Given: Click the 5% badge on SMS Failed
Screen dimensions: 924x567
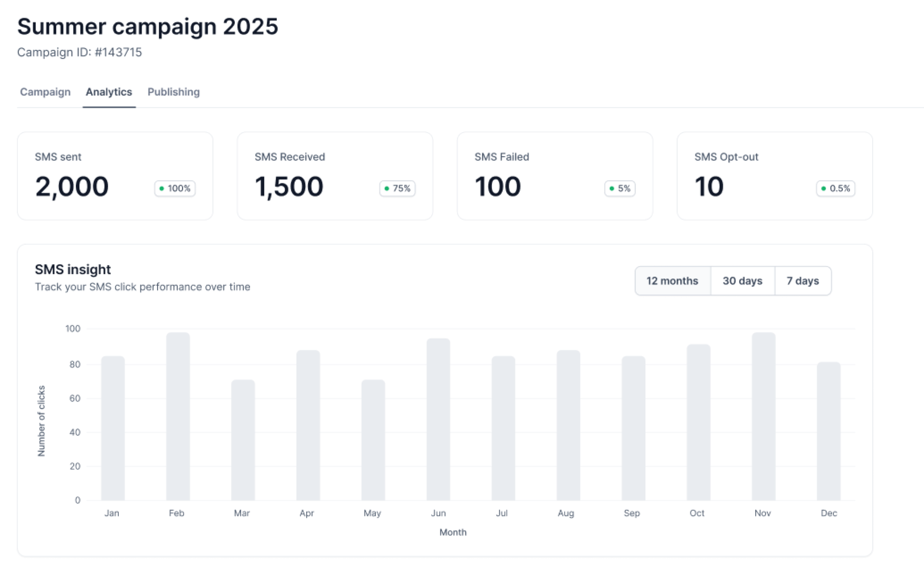Looking at the screenshot, I should (620, 188).
